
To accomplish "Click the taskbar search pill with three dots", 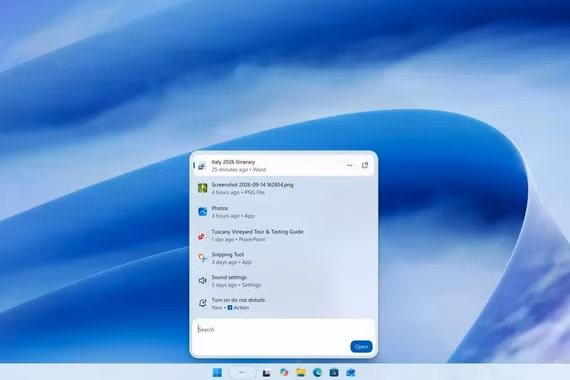I will pyautogui.click(x=242, y=372).
